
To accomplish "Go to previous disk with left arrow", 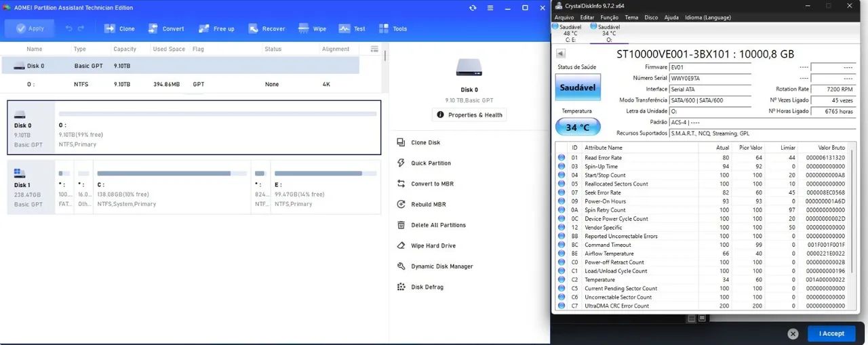I will (x=561, y=54).
